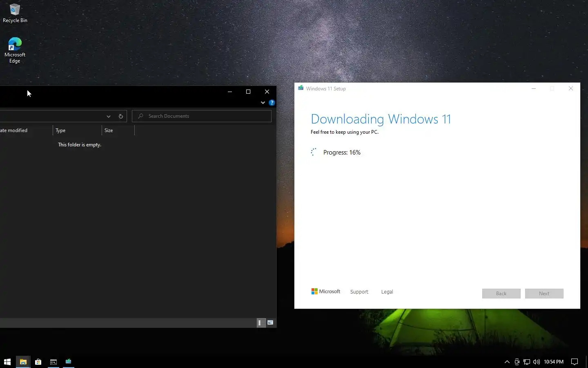Click the 'Progress: 16%' text
The image size is (588, 368).
(x=342, y=153)
